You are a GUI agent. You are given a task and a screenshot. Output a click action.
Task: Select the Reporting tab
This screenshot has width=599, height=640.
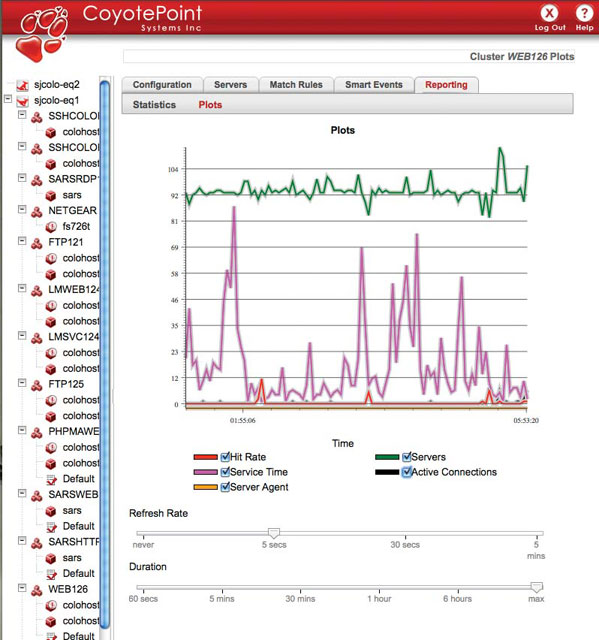[x=446, y=85]
